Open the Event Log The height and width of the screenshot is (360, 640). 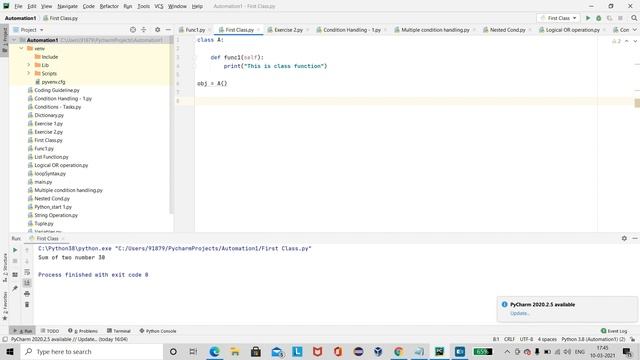(614, 331)
